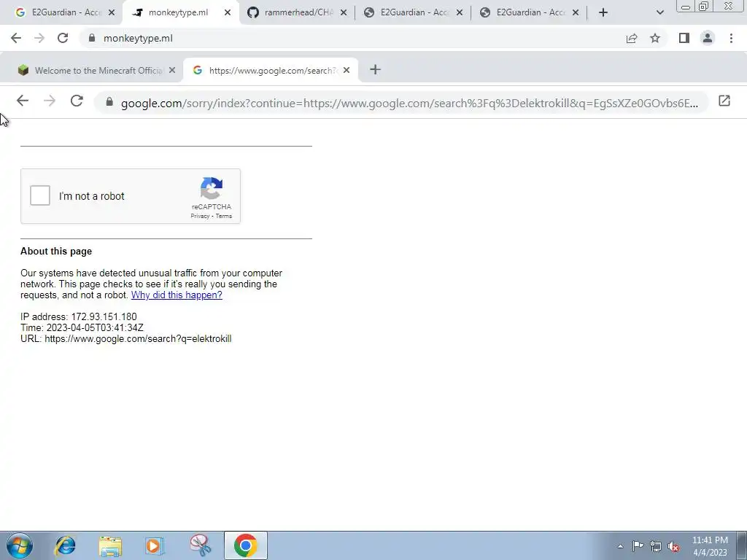
Task: Click the reCAPTCHA logo
Action: 212,188
